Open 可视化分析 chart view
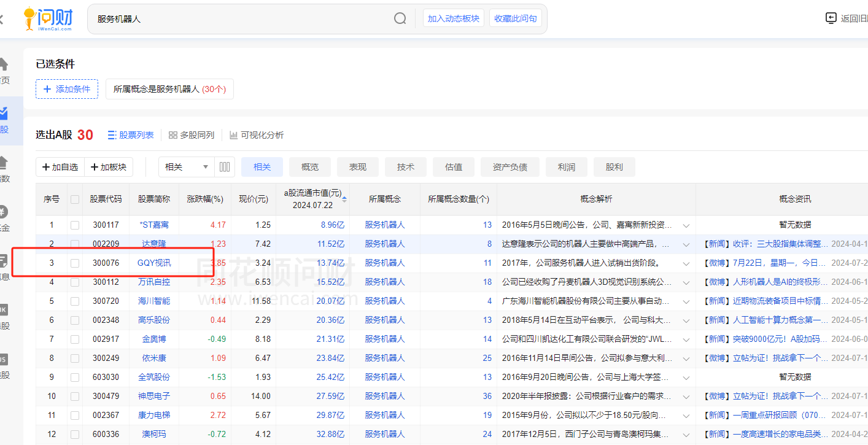This screenshot has width=868, height=445. click(x=257, y=135)
